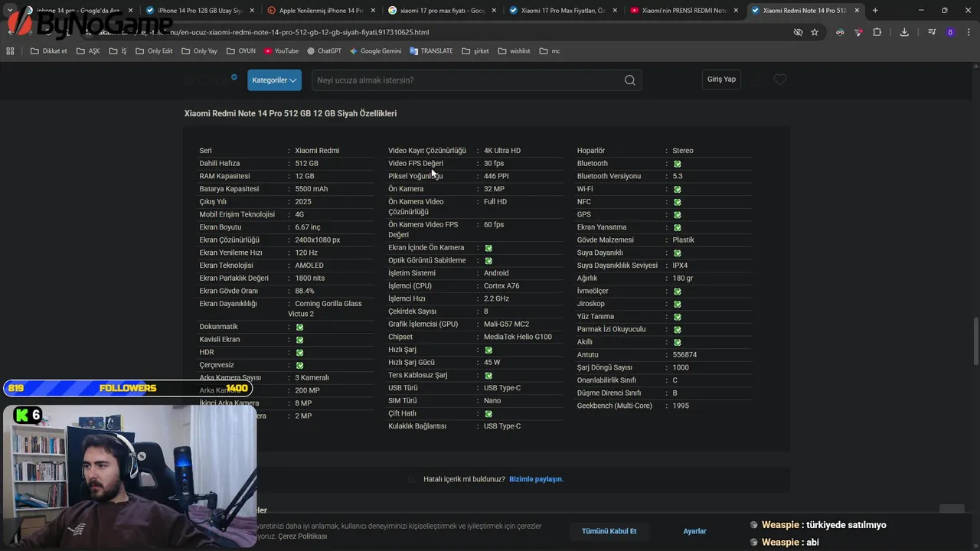Image resolution: width=980 pixels, height=551 pixels.
Task: Click the '1800 nits' brightness value
Action: 310,279
